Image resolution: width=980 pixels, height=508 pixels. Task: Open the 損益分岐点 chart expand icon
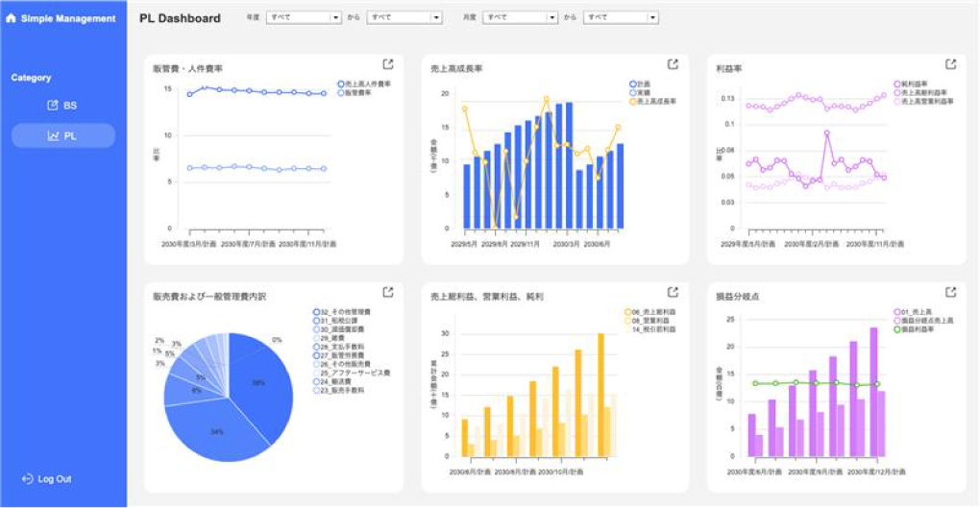point(950,292)
